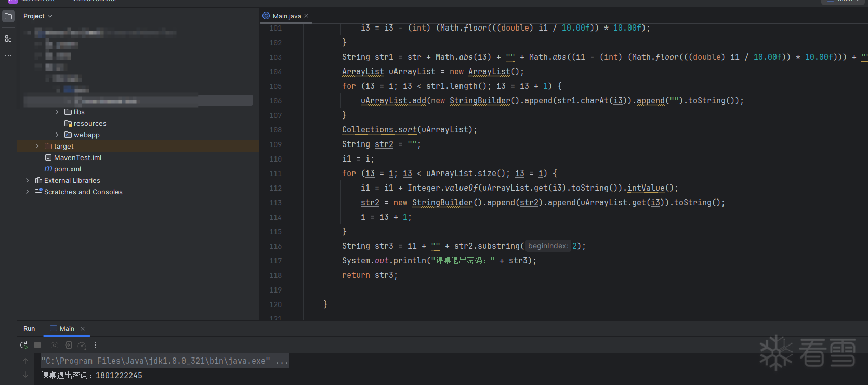Screen dimensions: 868x385
Task: Expand the target folder
Action: [37, 146]
